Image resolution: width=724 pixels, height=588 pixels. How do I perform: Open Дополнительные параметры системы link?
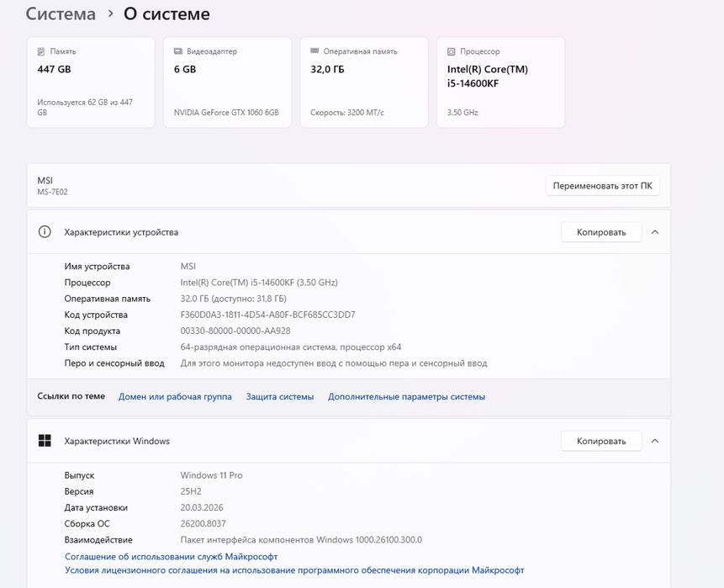[x=406, y=397]
